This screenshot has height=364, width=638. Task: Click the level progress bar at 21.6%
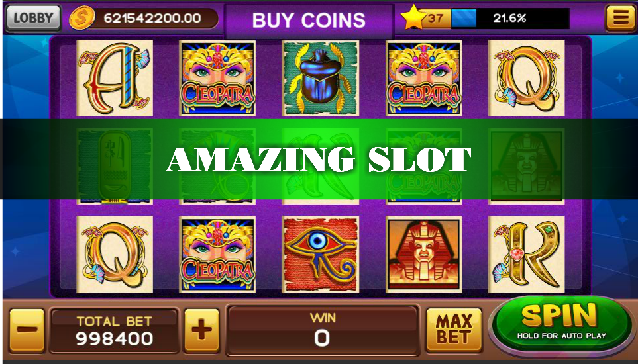point(510,19)
